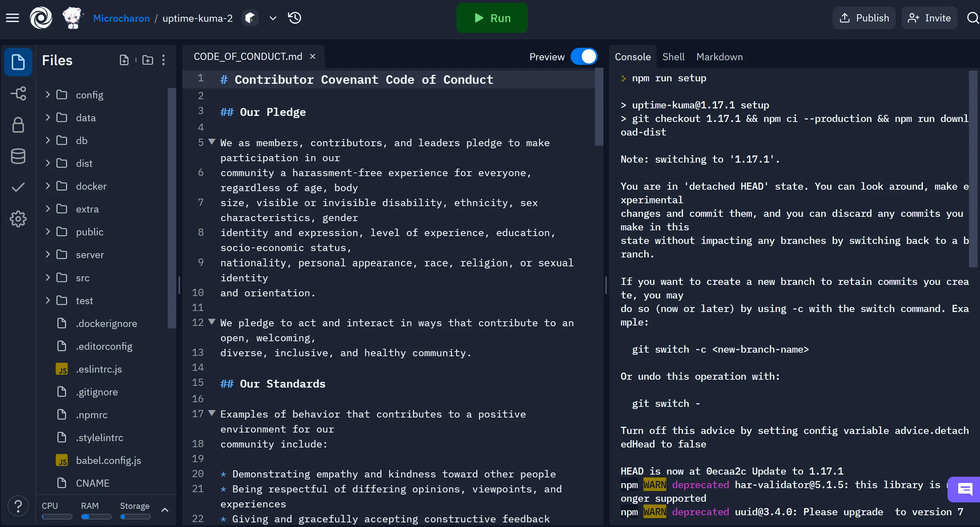The image size is (980, 527).
Task: Expand the docker folder
Action: click(x=48, y=186)
